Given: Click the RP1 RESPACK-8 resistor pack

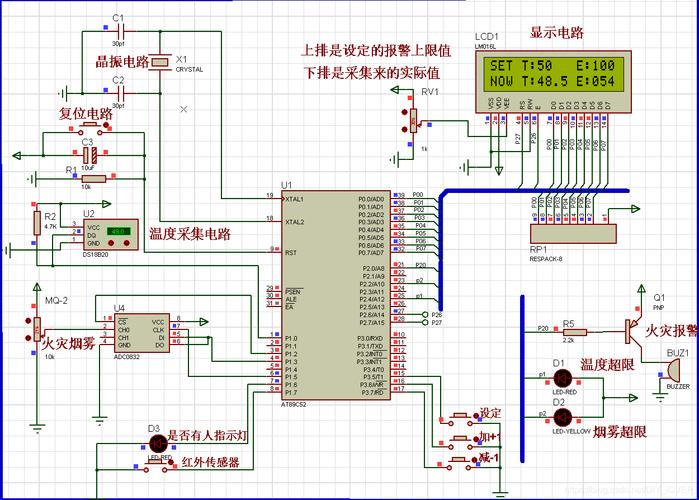Looking at the screenshot, I should (573, 234).
